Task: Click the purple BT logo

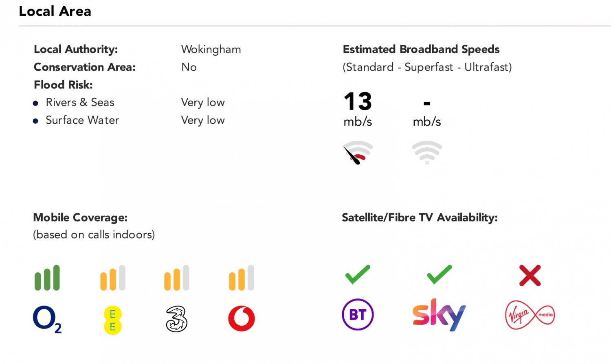Action: coord(358,315)
